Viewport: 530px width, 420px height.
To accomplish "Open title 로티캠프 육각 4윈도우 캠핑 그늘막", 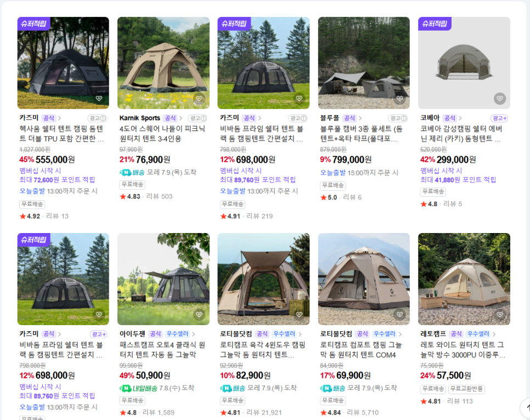I will click(x=263, y=350).
